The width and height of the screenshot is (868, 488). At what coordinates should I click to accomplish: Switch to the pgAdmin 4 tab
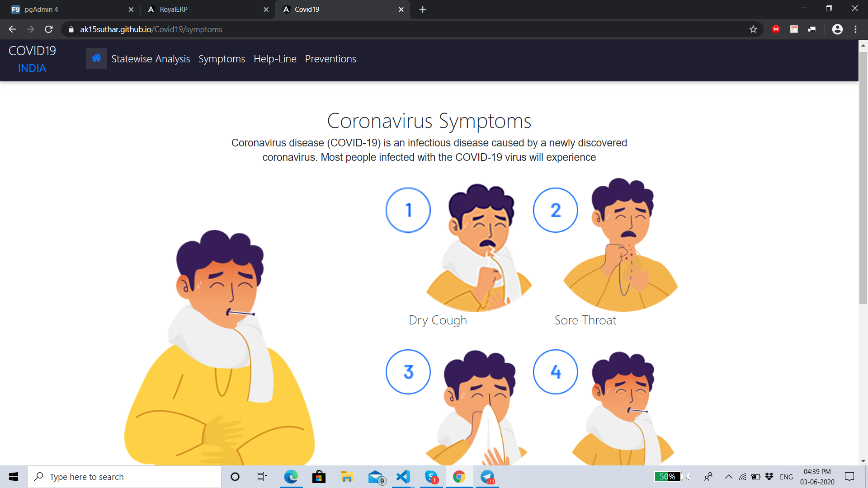(x=68, y=9)
